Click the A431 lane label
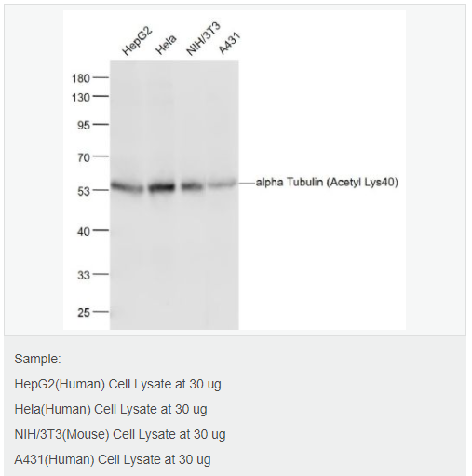This screenshot has width=472, height=476. pos(229,43)
